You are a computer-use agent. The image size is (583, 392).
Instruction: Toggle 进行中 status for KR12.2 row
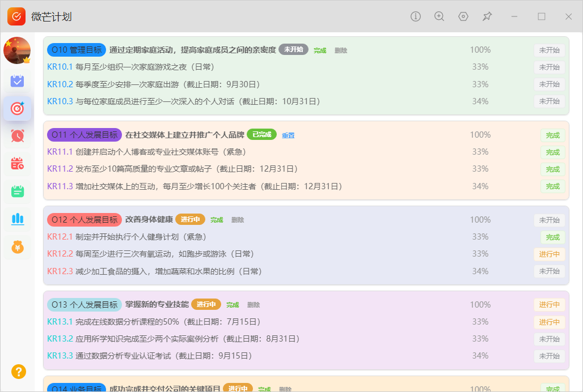(x=549, y=254)
